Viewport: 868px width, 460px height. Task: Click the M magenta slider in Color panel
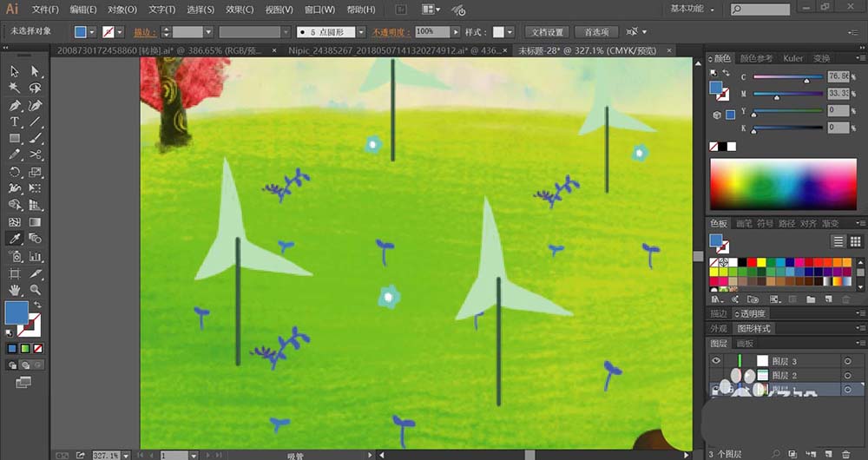point(788,94)
